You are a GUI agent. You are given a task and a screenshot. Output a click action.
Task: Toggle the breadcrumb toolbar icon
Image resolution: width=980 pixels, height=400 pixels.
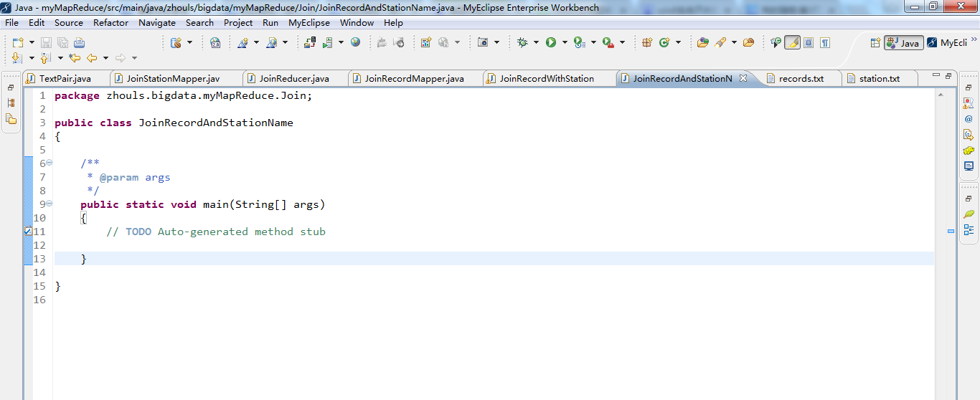776,43
